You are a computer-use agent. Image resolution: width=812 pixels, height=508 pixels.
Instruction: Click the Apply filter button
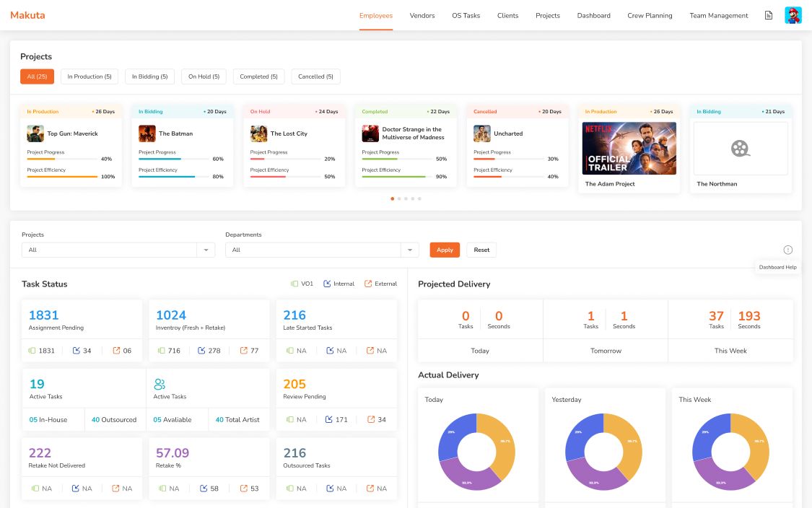(445, 250)
